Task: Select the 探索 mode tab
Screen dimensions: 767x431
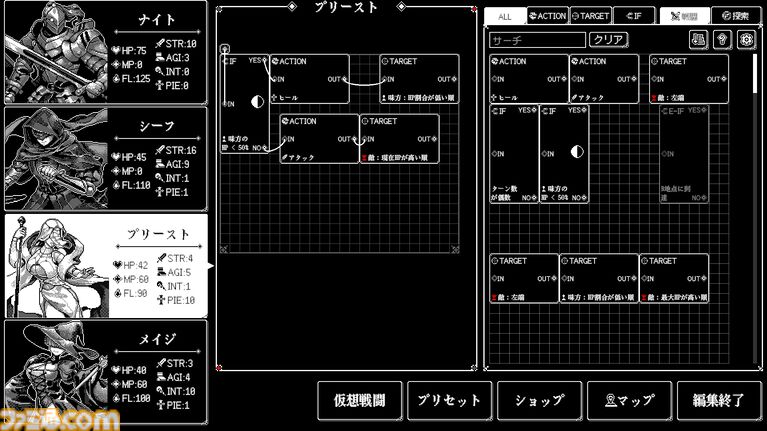Action: (736, 16)
